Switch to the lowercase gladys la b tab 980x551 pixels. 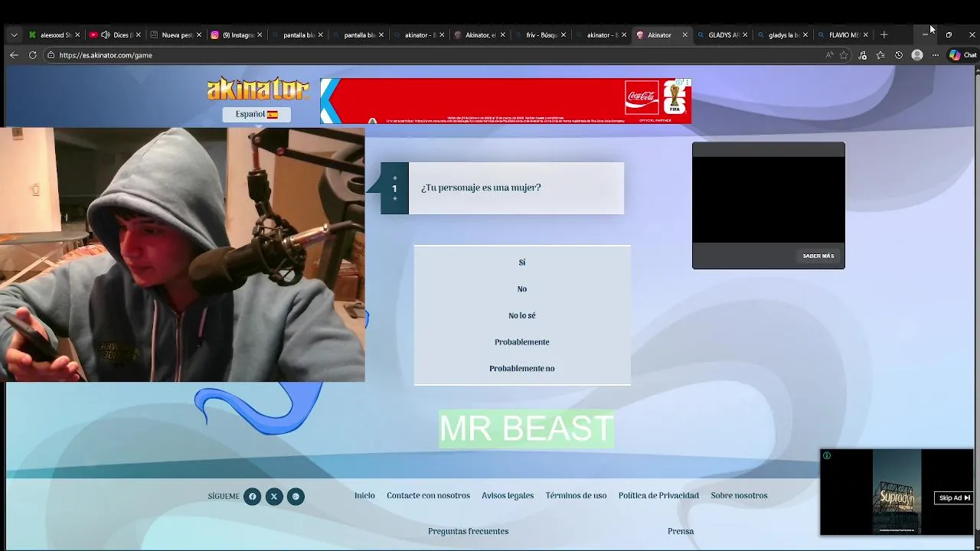click(x=782, y=35)
